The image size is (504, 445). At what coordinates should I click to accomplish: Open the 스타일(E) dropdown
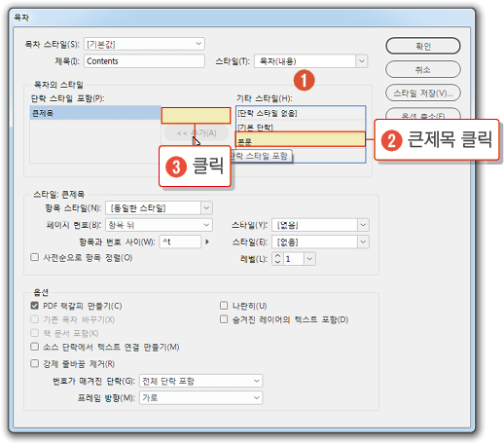tap(320, 241)
